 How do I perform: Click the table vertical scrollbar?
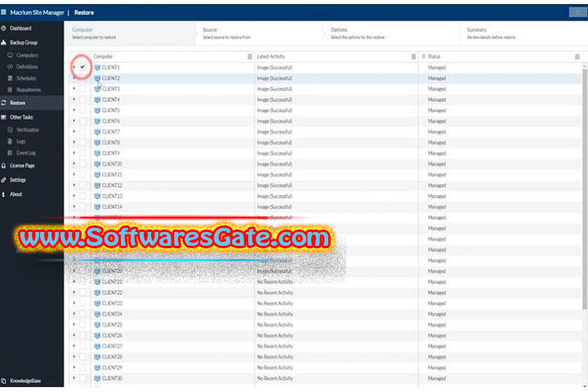click(x=585, y=189)
